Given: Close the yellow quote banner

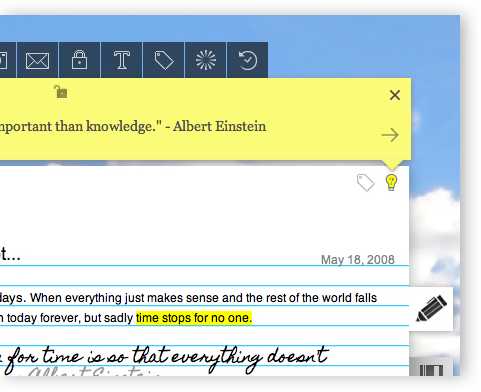Looking at the screenshot, I should click(395, 95).
